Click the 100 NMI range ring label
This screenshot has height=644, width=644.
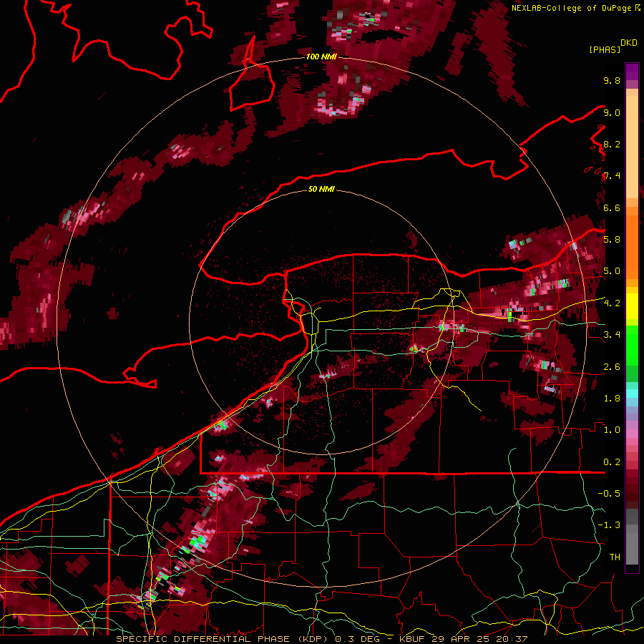pos(321,57)
